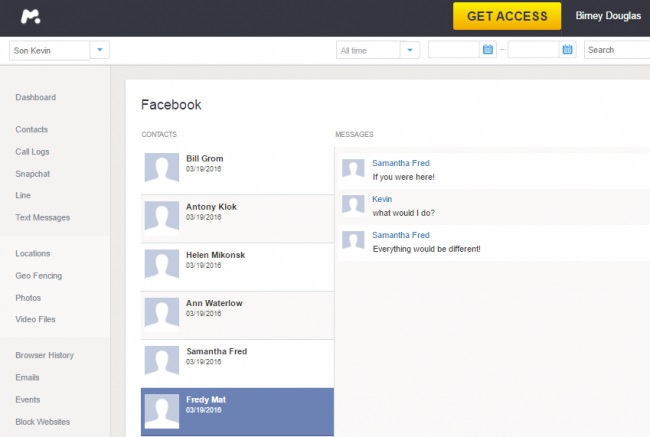Viewport: 650px width, 437px height.
Task: Click the date under Bill Grom
Action: tap(204, 169)
